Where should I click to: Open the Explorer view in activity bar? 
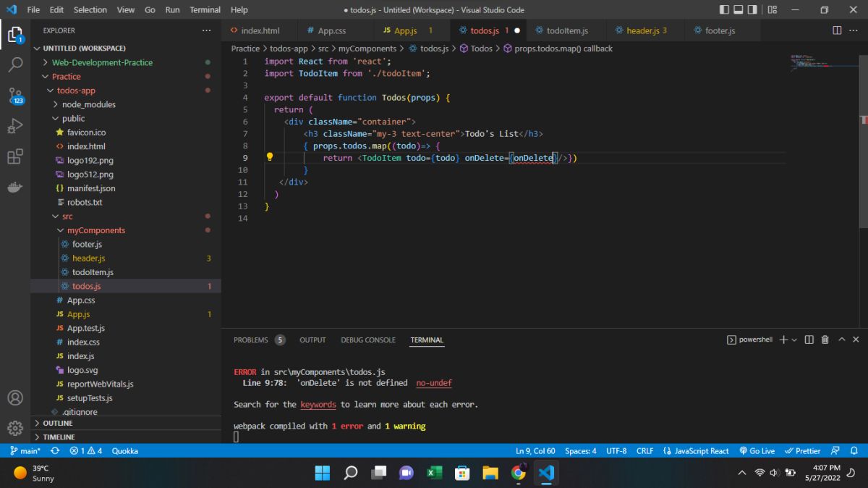click(14, 34)
